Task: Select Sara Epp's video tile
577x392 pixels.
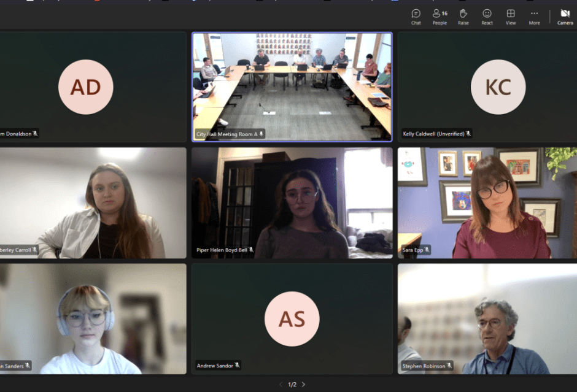Action: pyautogui.click(x=487, y=202)
